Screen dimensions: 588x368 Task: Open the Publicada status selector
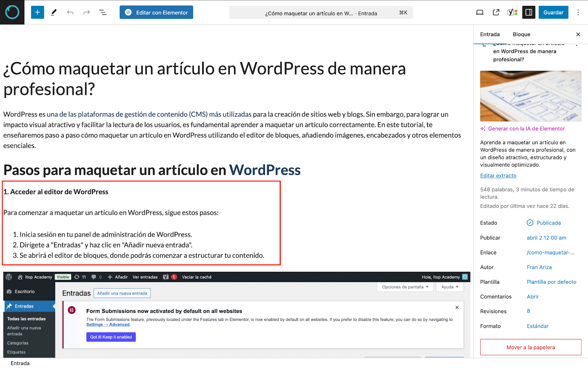tap(544, 223)
